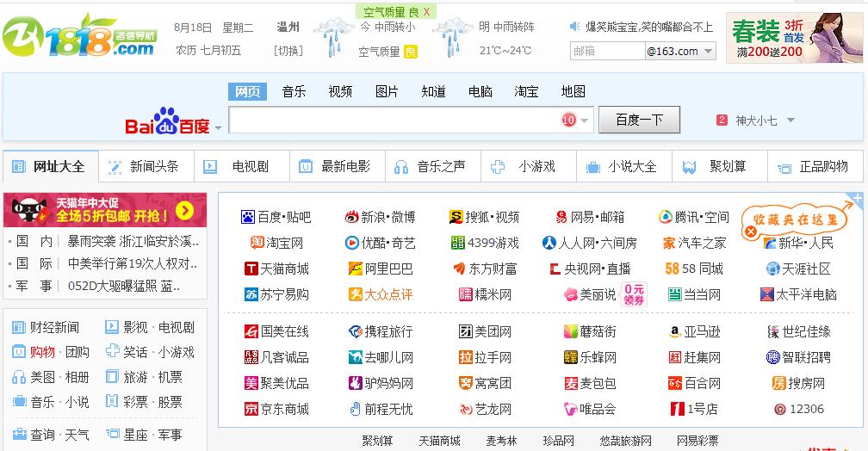The image size is (868, 451).
Task: Click the 携程旅行 dolphin icon
Action: pos(355,331)
